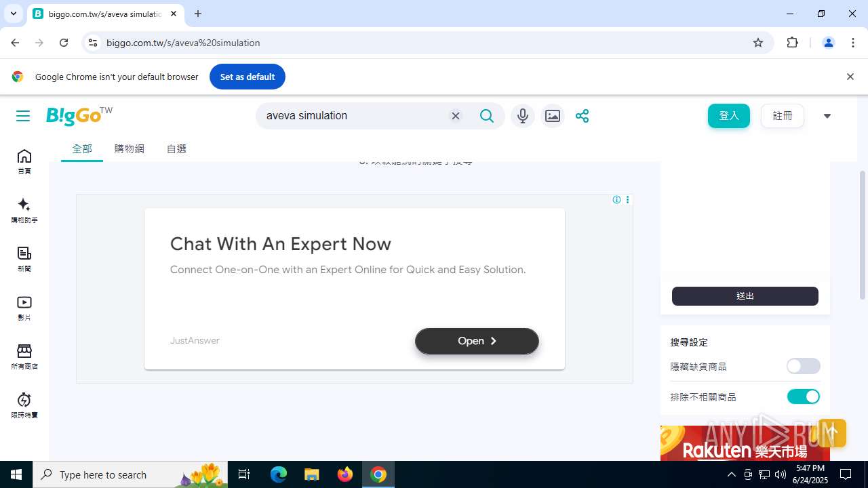Show hidden system tray icons
Image resolution: width=868 pixels, height=488 pixels.
pyautogui.click(x=731, y=474)
